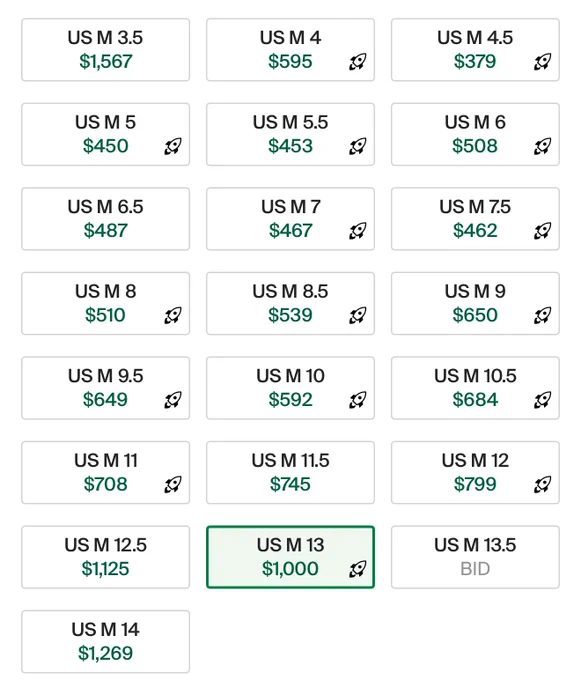Click the rocket icon on US M 9
The width and height of the screenshot is (581, 680).
point(542,315)
